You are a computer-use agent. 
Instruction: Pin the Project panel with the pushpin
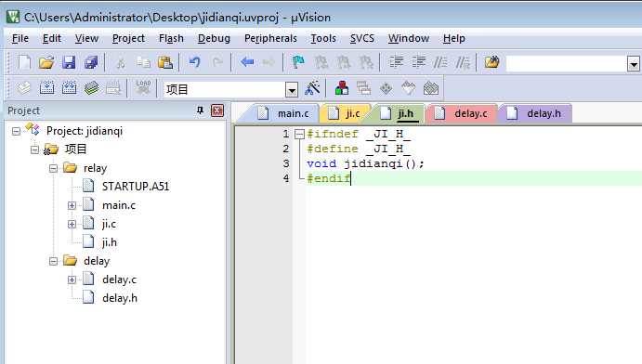[200, 110]
